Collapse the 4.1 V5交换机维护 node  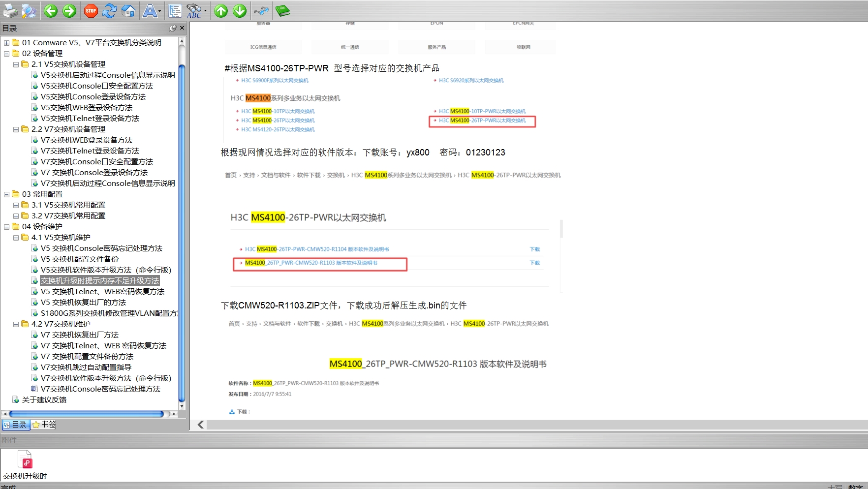point(16,238)
